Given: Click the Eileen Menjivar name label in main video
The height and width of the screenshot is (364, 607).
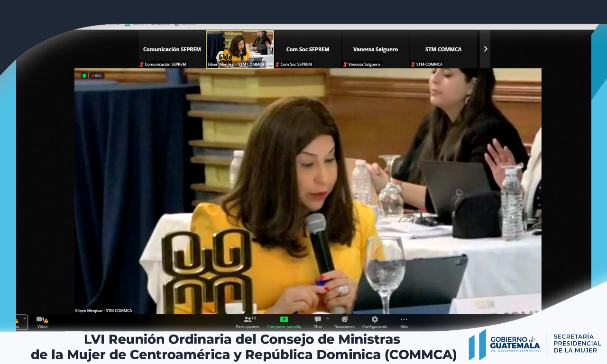Looking at the screenshot, I should (104, 310).
